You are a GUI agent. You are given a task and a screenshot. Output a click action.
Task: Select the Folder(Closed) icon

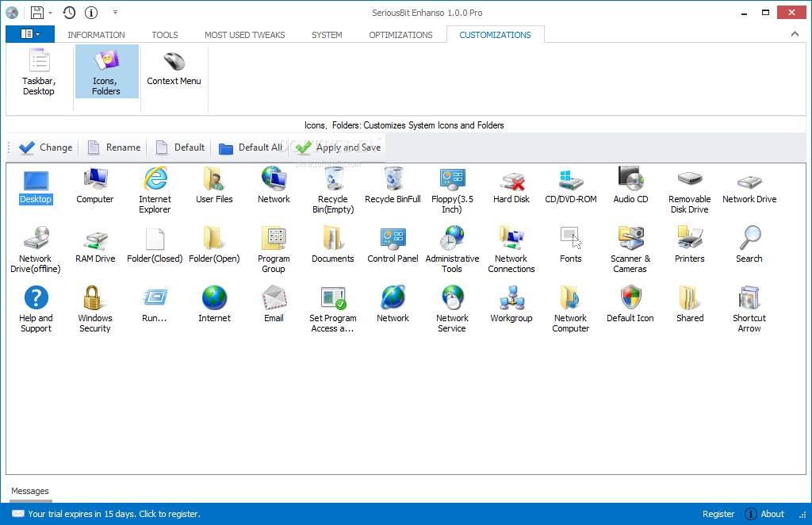155,246
